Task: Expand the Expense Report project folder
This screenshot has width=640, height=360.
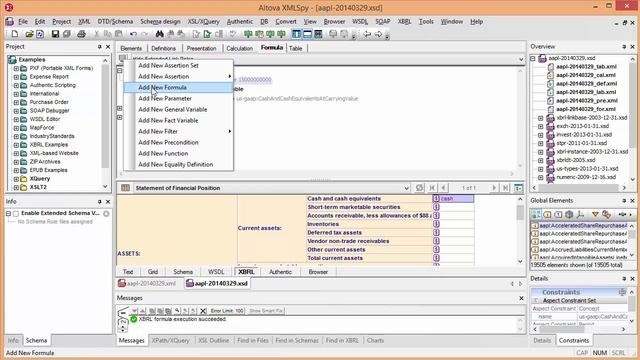Action: [x=16, y=77]
